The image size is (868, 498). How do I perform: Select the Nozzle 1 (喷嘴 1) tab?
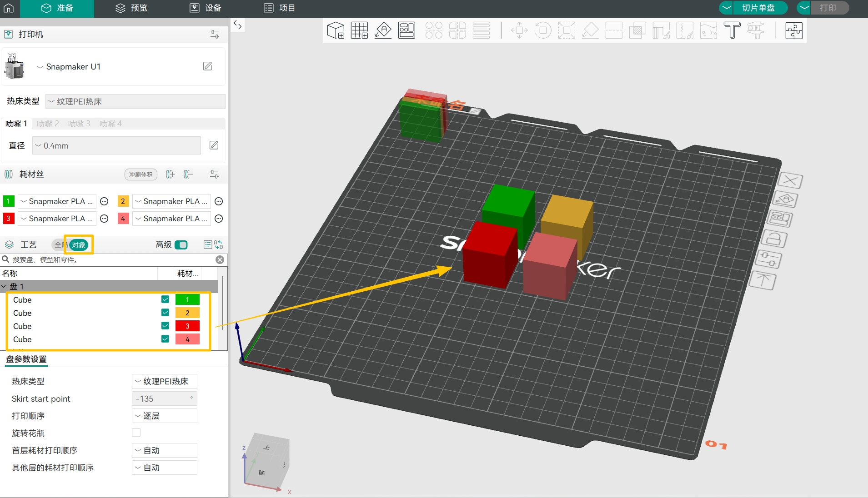tap(17, 124)
